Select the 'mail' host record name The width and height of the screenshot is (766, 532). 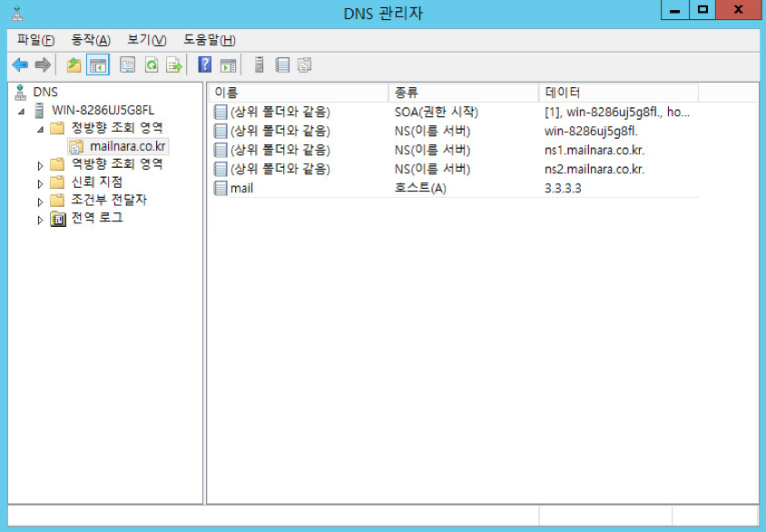241,188
